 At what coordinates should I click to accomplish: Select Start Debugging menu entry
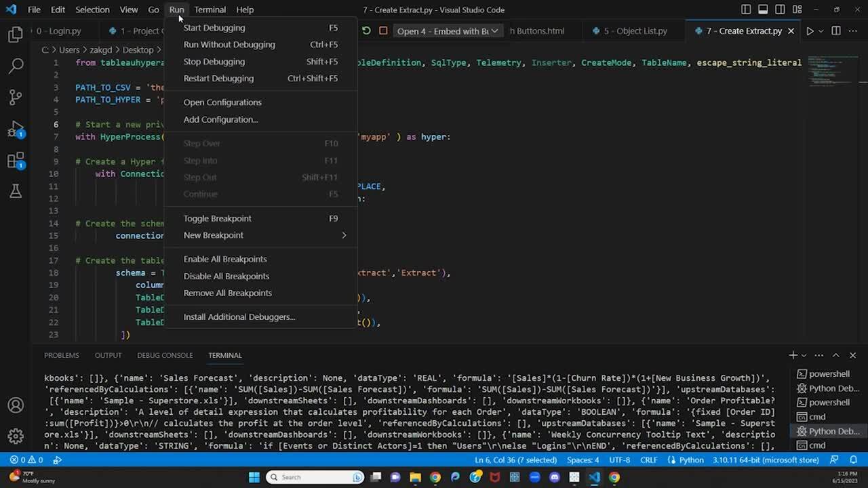click(x=214, y=28)
